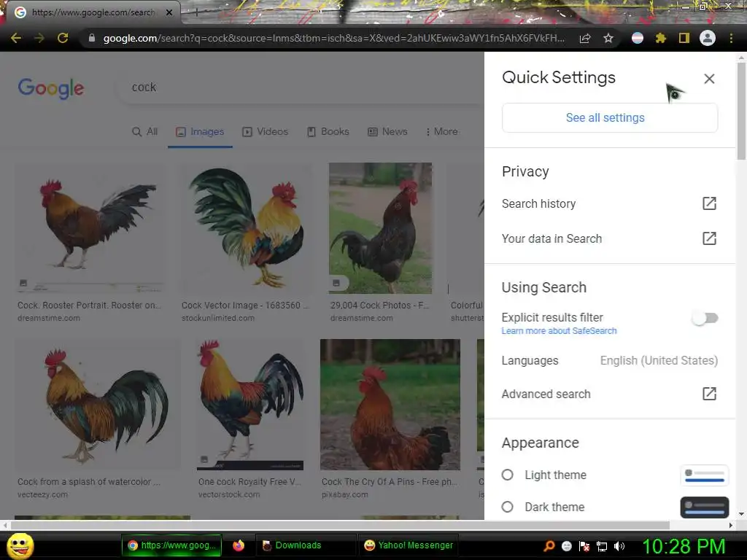This screenshot has height=560, width=747.
Task: Click the browser forward arrow
Action: click(39, 38)
